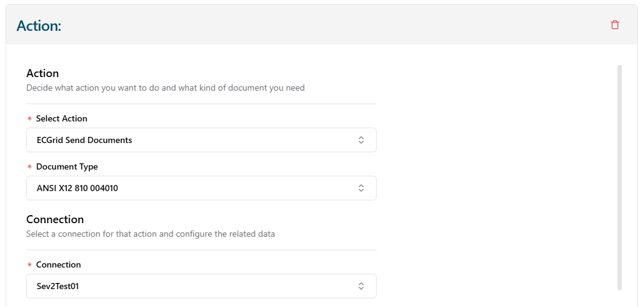Click the 'Select a connection for that action' description
This screenshot has width=644, height=307.
[x=150, y=234]
